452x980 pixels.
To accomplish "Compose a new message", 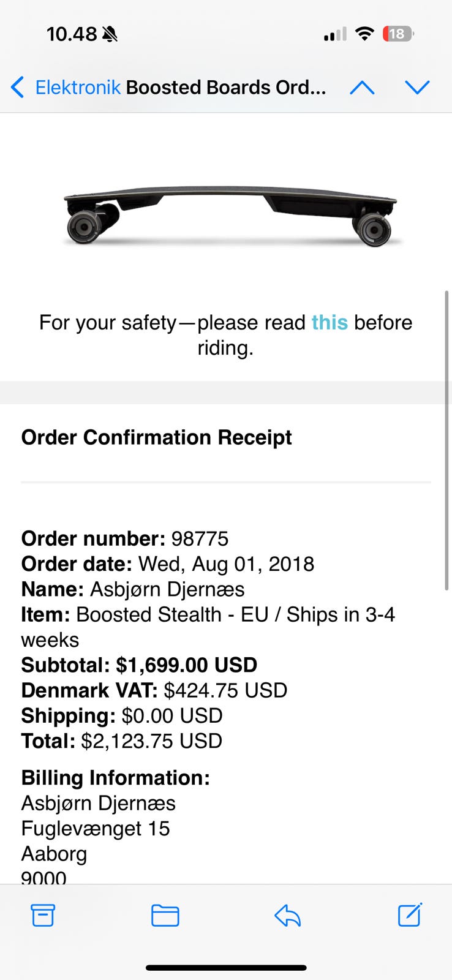I will click(409, 915).
